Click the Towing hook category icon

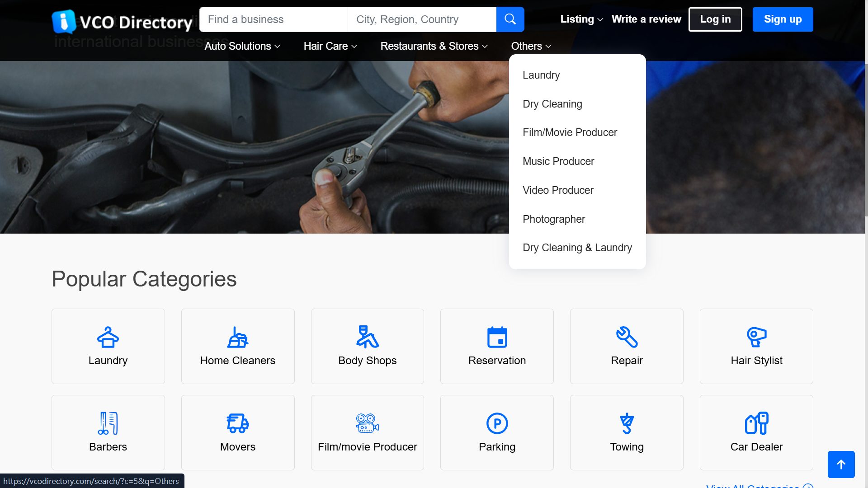tap(627, 423)
